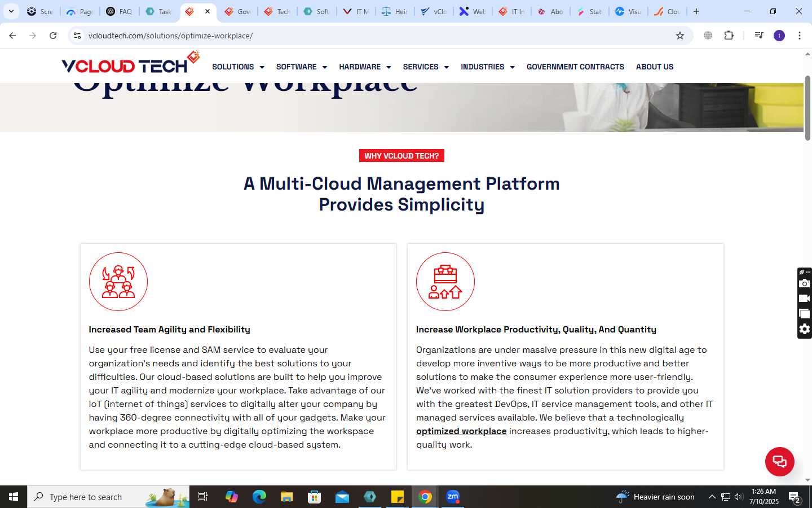Open Microsoft Store from taskbar

point(315,497)
